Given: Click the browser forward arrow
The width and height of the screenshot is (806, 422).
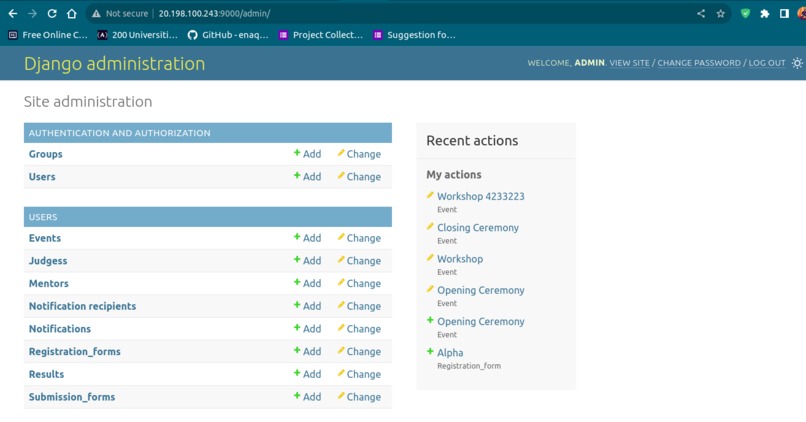Looking at the screenshot, I should (x=32, y=14).
